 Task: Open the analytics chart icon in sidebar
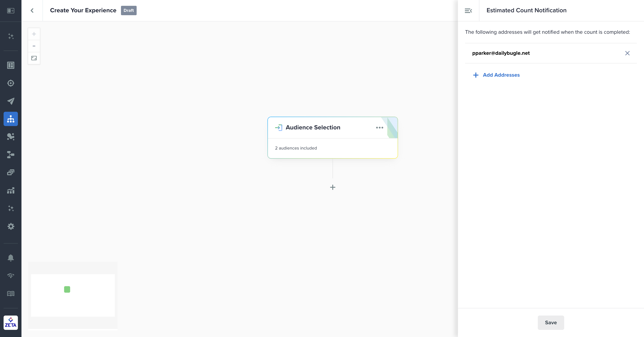pos(11,191)
